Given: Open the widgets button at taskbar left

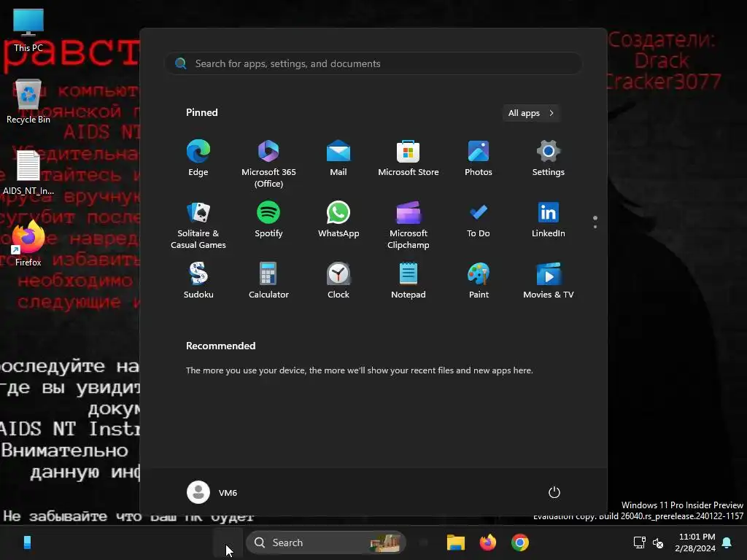Looking at the screenshot, I should coord(27,542).
